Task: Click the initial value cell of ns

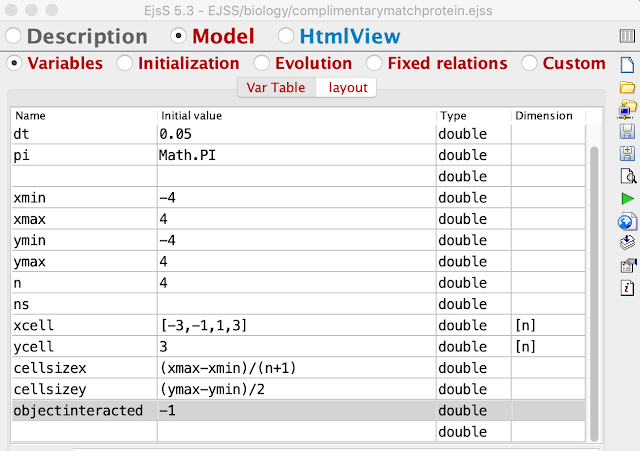Action: coord(296,304)
